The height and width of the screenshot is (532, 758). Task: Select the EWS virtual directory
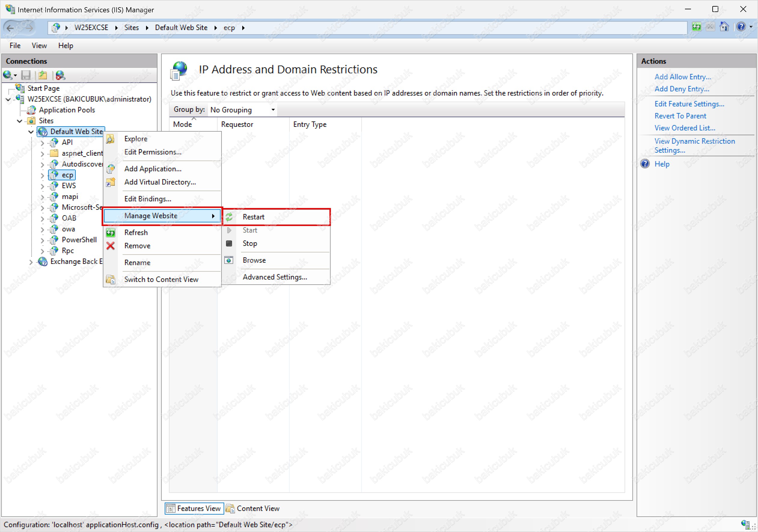[x=69, y=185]
